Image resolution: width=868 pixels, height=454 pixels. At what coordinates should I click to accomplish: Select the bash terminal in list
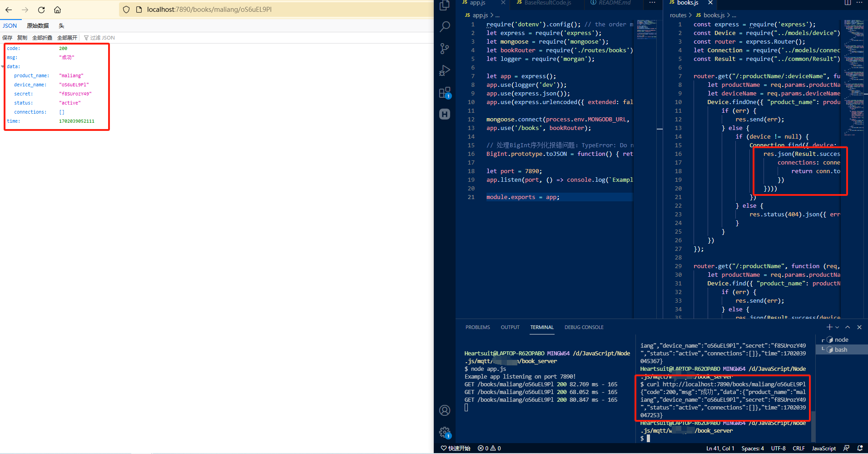tap(842, 350)
